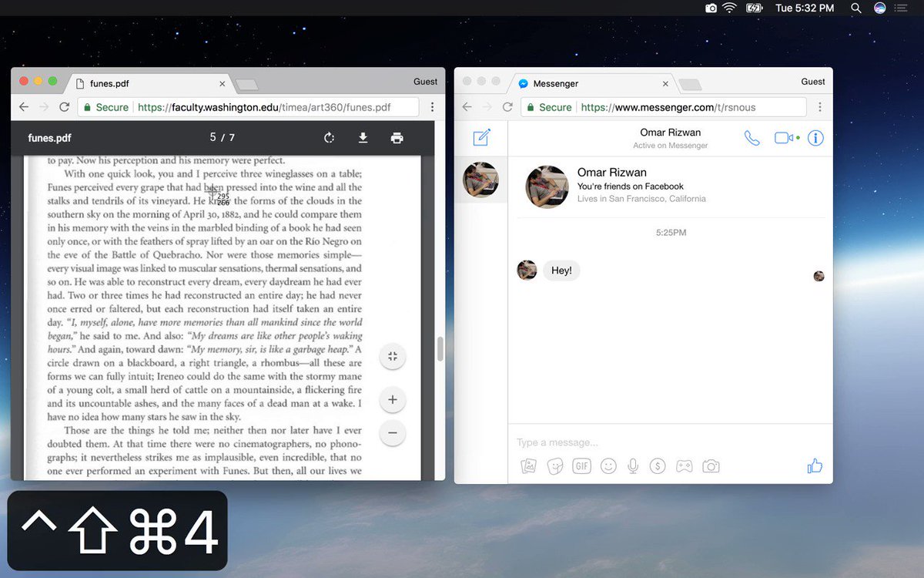Open the GIF picker
924x578 pixels.
[x=581, y=465]
